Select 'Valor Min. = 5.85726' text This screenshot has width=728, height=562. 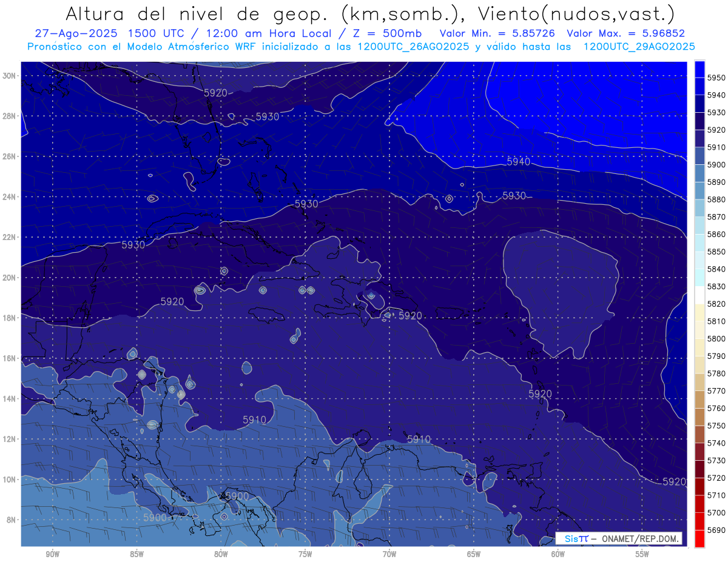497,34
